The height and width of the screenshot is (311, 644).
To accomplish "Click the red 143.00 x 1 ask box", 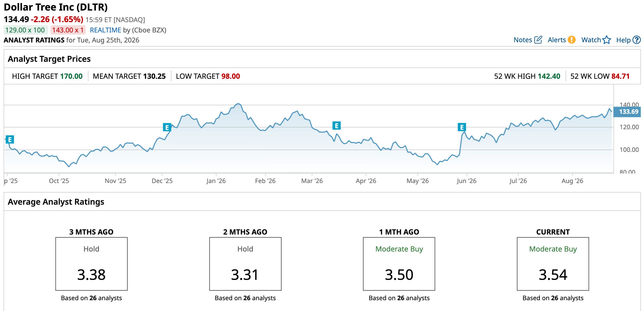I will click(x=68, y=30).
